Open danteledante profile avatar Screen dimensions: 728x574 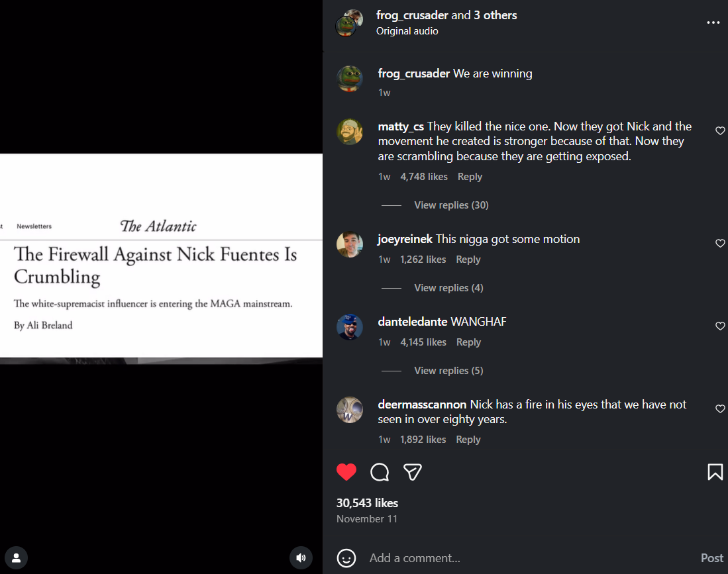coord(350,326)
